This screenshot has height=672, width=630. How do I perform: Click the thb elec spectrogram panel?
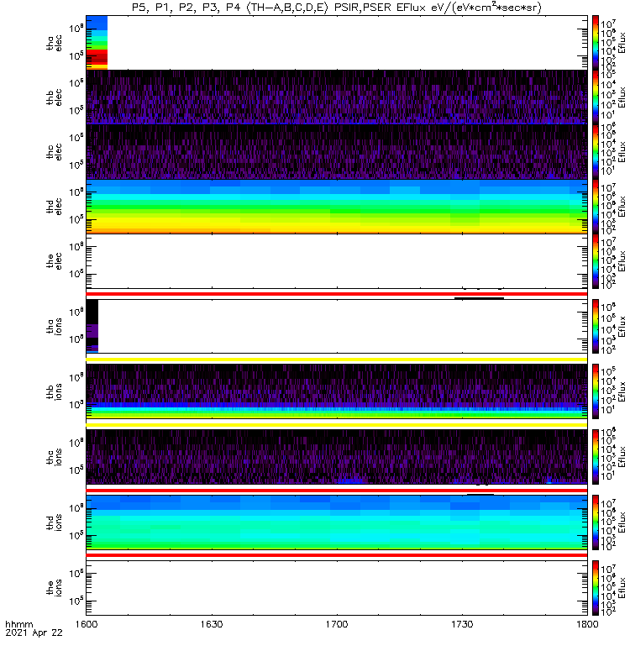[x=337, y=97]
